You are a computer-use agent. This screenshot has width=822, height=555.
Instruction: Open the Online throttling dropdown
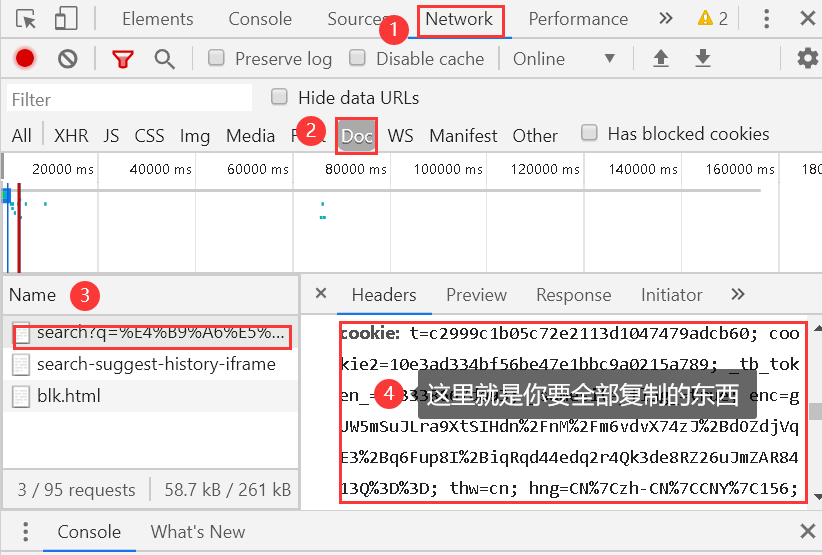coord(564,58)
